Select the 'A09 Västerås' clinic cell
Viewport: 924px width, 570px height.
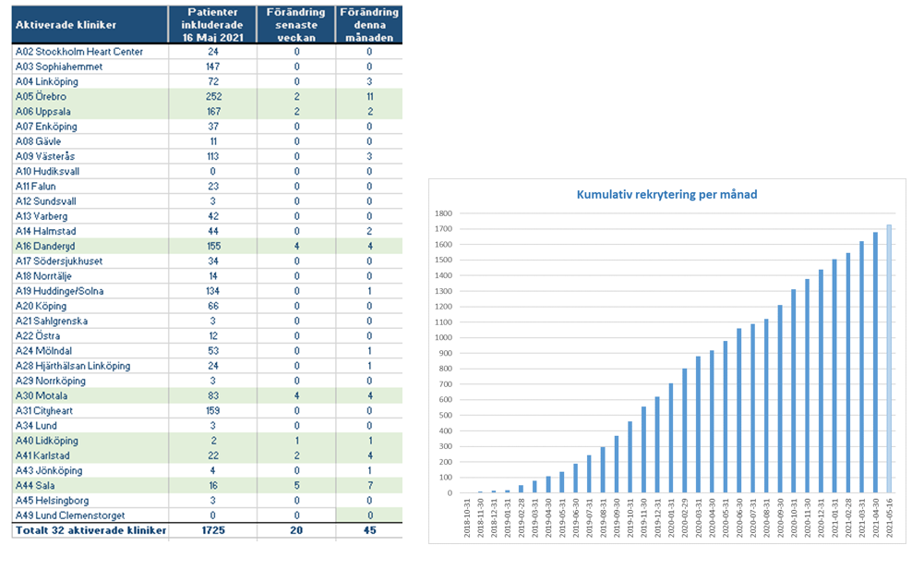click(x=90, y=156)
